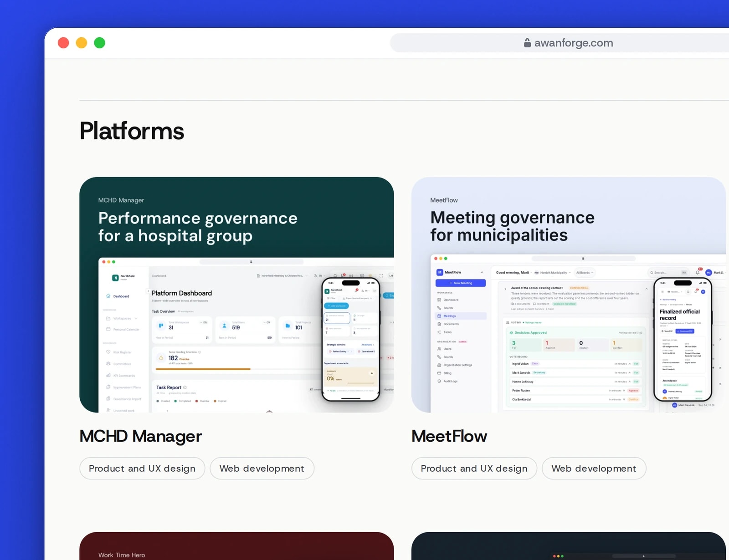Click the yellow minimize window button

pos(82,43)
